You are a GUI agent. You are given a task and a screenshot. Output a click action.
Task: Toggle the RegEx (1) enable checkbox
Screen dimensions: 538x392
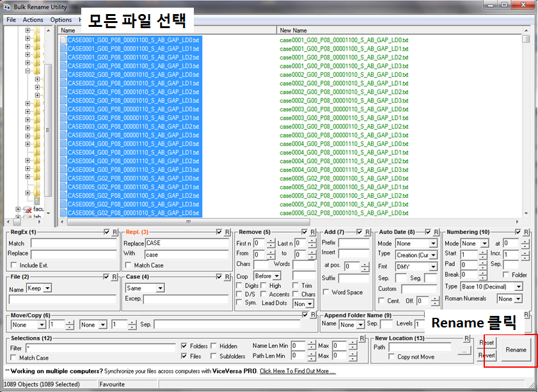point(107,232)
